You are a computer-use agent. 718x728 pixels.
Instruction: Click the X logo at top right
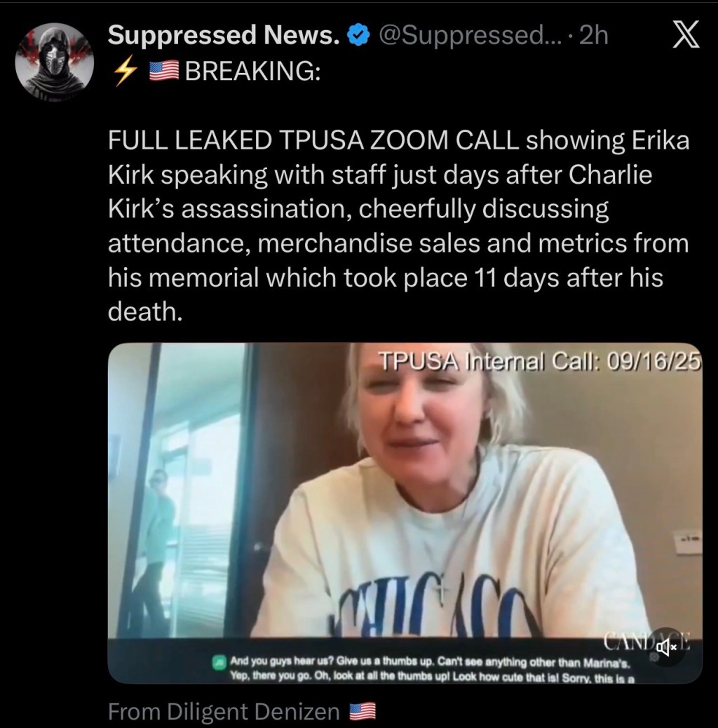pyautogui.click(x=686, y=35)
